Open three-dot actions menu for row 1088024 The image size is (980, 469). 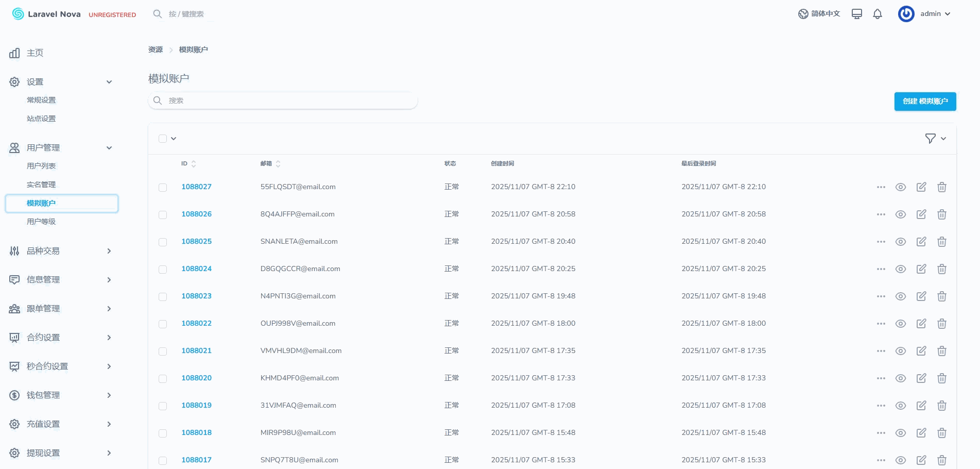[x=881, y=269]
